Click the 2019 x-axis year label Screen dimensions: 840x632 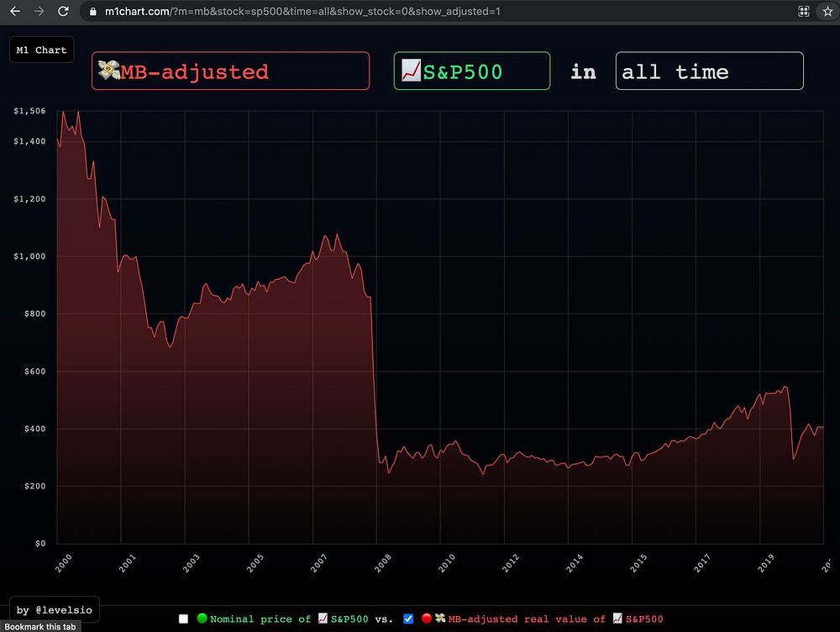[x=766, y=563]
